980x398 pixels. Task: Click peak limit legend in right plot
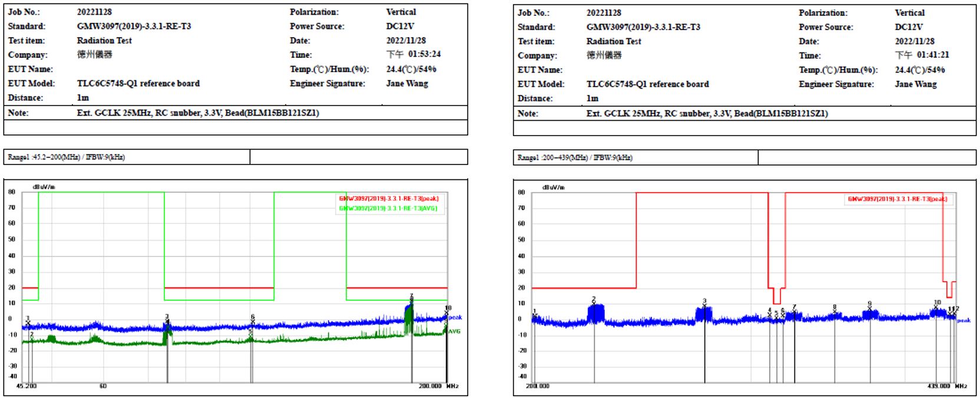[x=897, y=199]
